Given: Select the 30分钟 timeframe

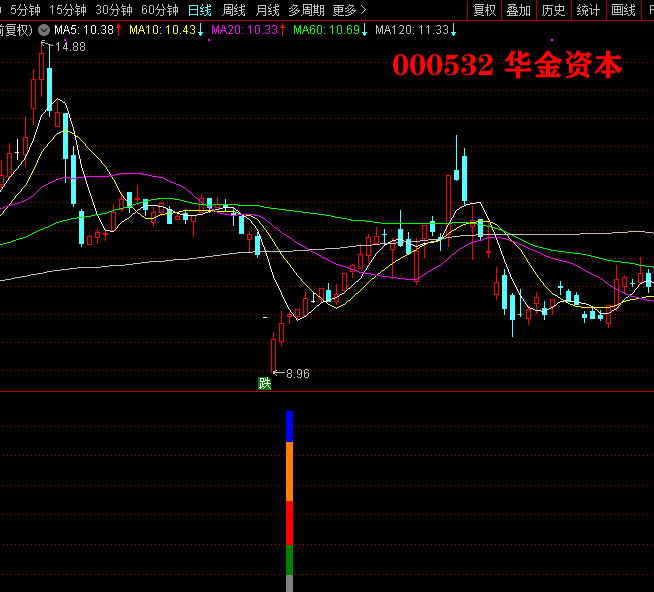Looking at the screenshot, I should tap(114, 10).
